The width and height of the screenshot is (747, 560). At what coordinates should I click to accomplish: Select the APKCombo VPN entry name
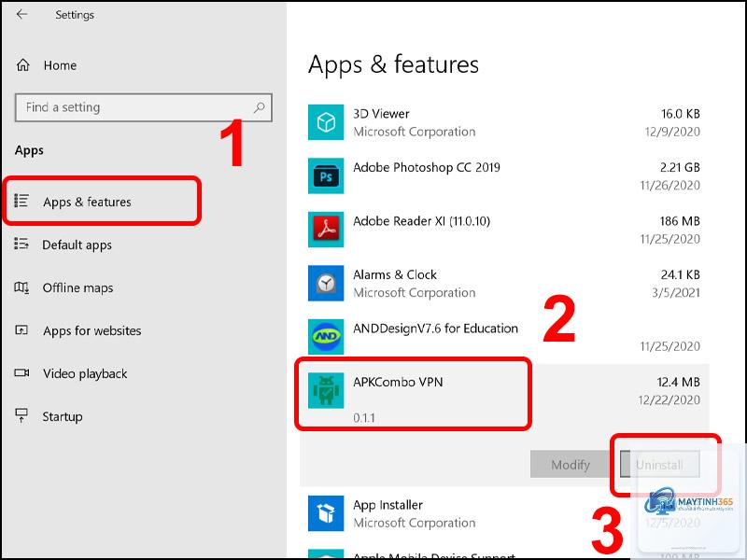398,382
